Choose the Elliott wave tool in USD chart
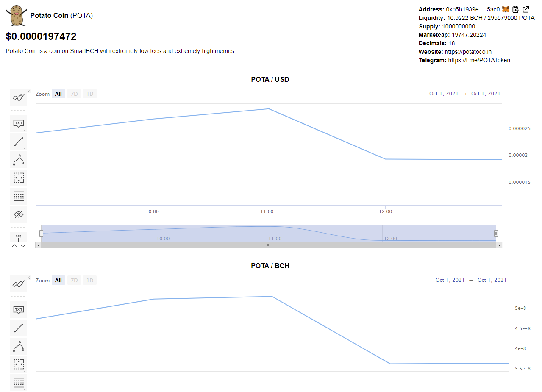This screenshot has width=542, height=392. pyautogui.click(x=19, y=160)
